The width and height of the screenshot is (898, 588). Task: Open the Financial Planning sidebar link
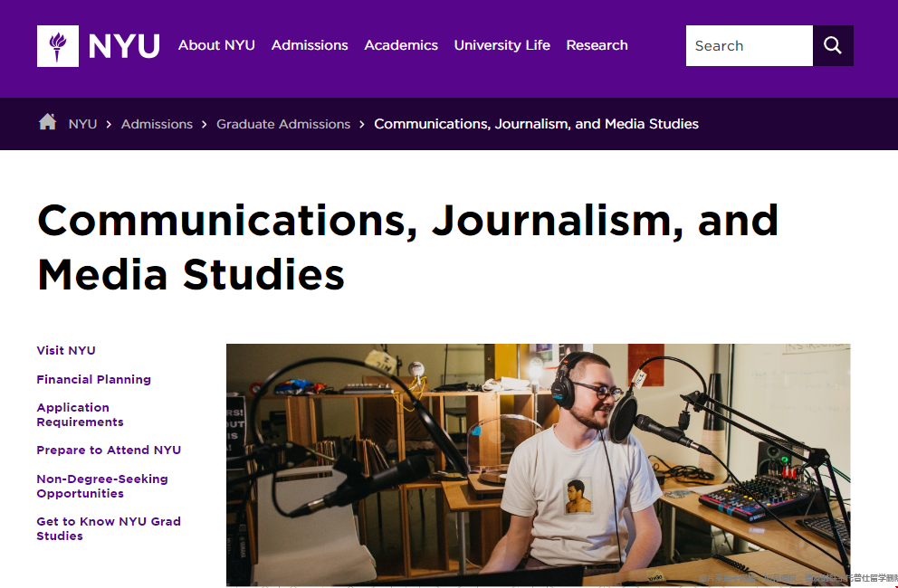pos(94,380)
